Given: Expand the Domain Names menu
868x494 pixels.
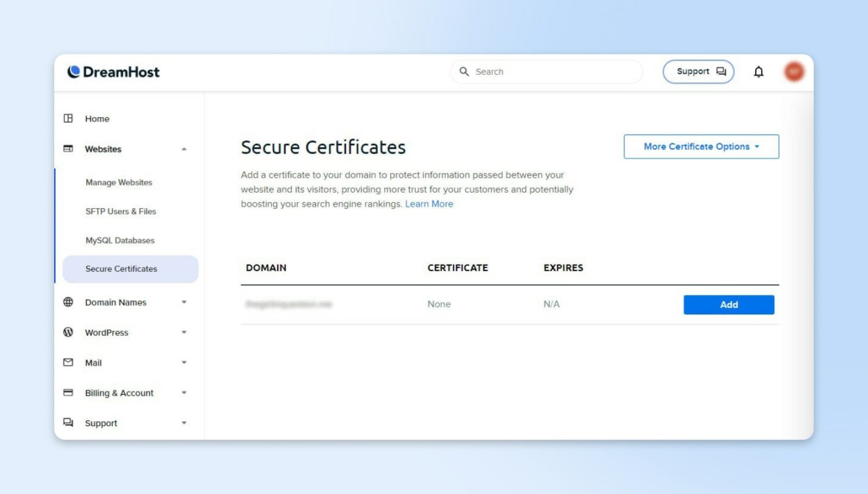Looking at the screenshot, I should tap(184, 302).
